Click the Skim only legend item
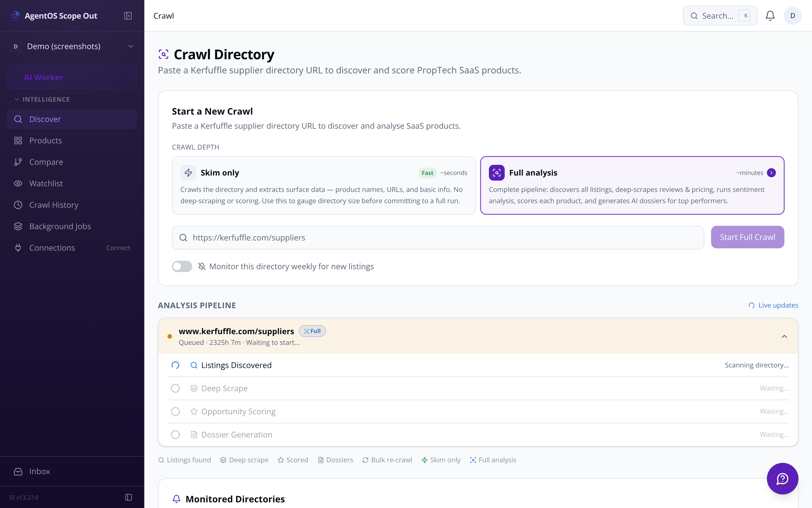Screen dimensions: 812x508 click(441, 460)
